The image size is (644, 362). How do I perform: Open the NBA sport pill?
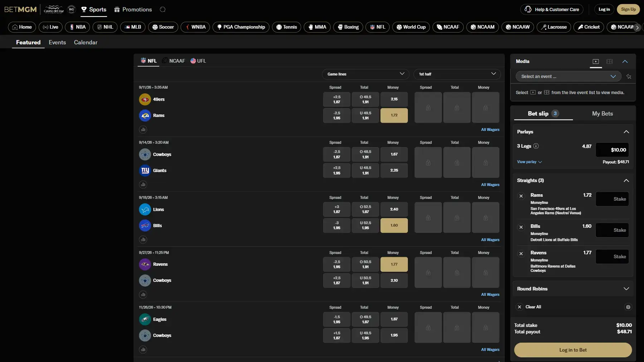click(x=78, y=27)
